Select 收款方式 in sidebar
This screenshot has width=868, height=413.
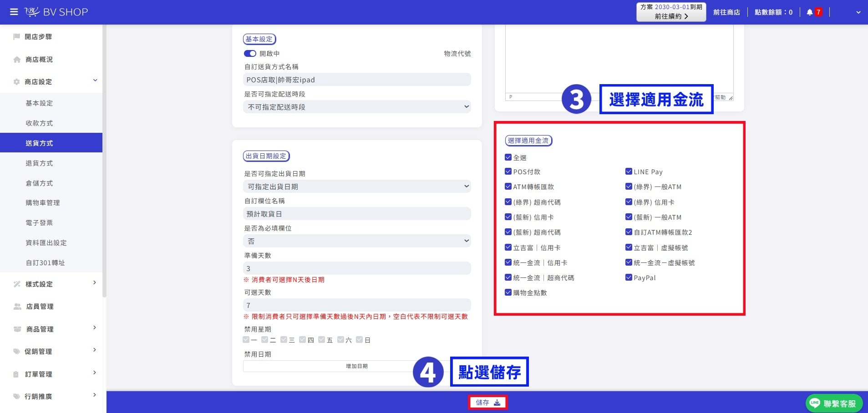coord(39,123)
